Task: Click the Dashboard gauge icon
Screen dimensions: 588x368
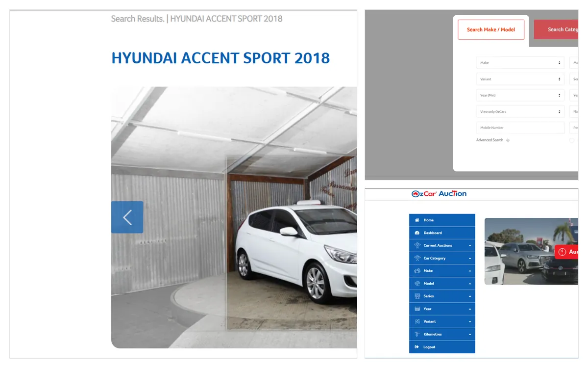Action: point(417,233)
